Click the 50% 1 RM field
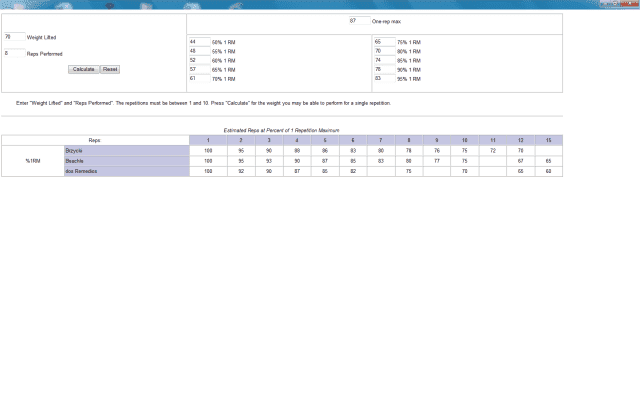Image resolution: width=640 pixels, height=400 pixels. click(198, 42)
